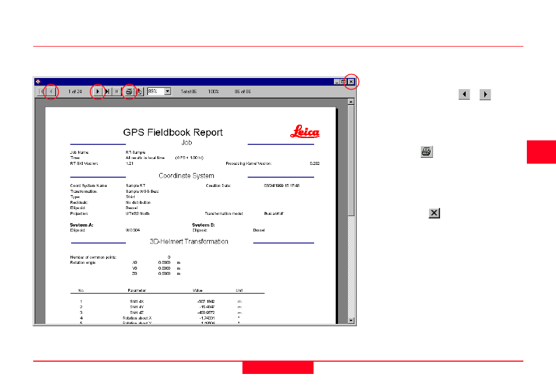Click the 'Coordinate System' section heading

point(186,176)
